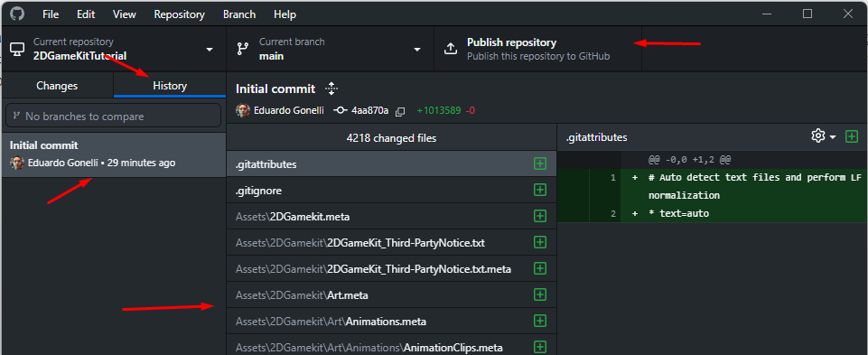The image size is (868, 355).
Task: Select the Initial commit entry in history list
Action: (113, 154)
